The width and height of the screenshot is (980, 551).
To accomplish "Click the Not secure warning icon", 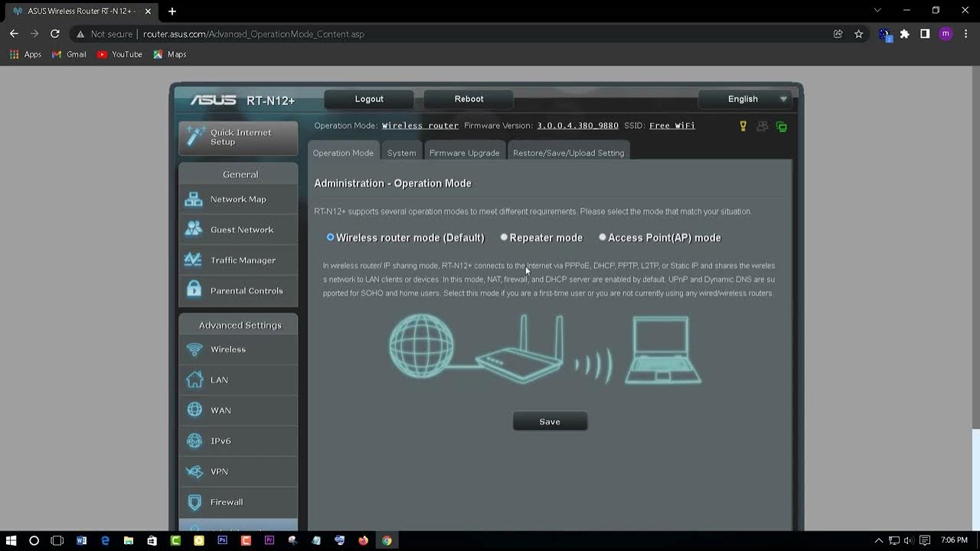I will 80,34.
